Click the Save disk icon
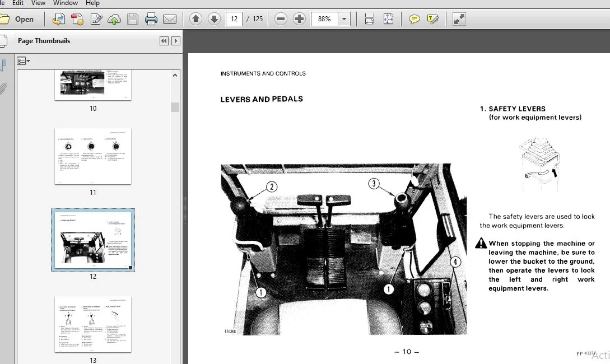This screenshot has width=610, height=364. pyautogui.click(x=133, y=19)
